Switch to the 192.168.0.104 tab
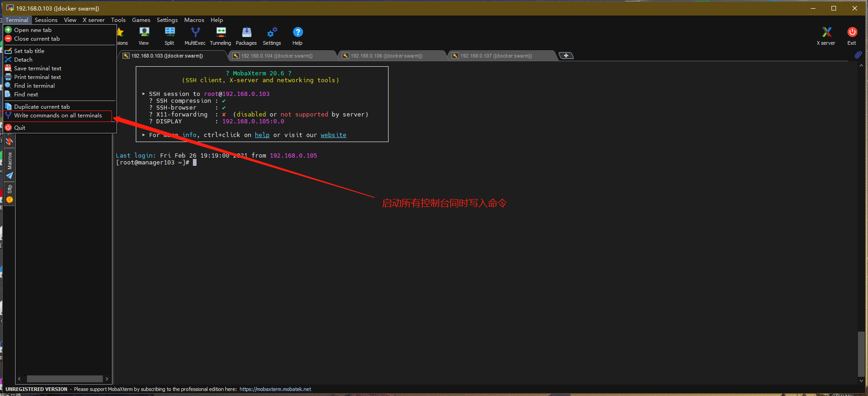 [x=277, y=56]
